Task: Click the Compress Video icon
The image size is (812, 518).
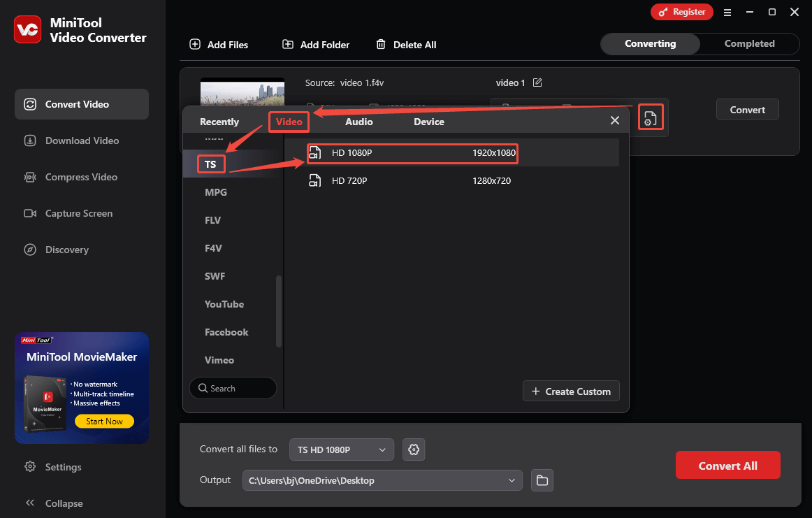Action: (x=30, y=177)
